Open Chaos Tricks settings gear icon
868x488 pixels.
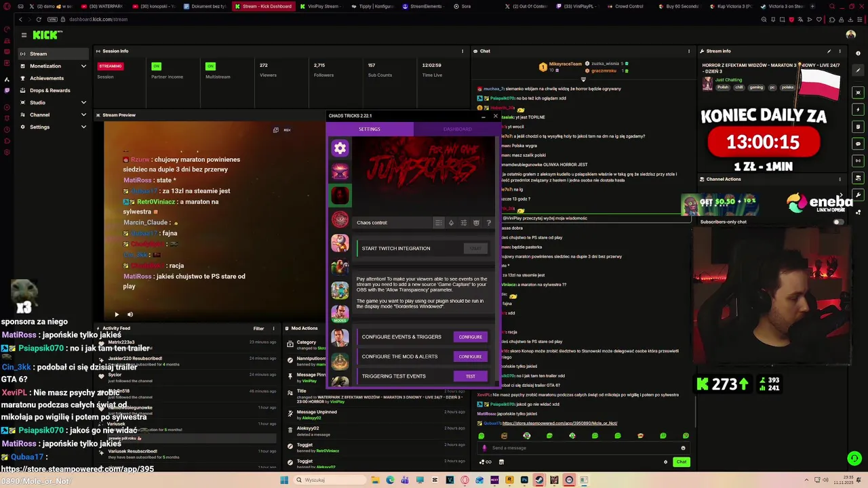pos(340,148)
